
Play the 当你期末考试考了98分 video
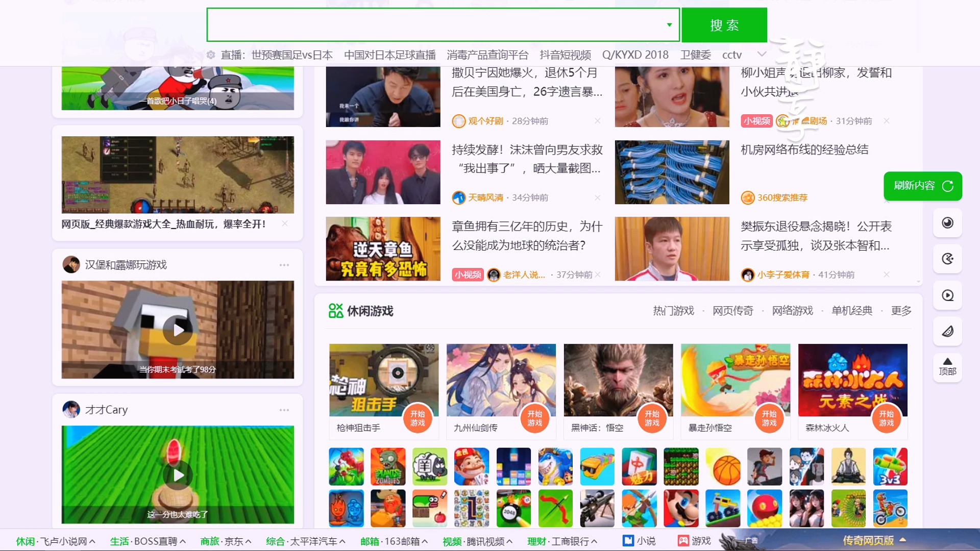(x=178, y=330)
